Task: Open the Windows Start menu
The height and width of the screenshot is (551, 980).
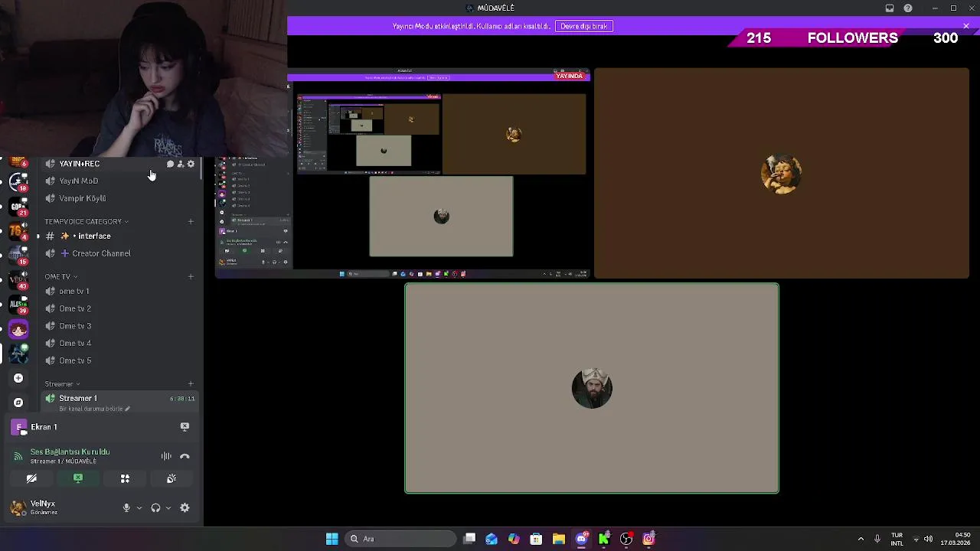Action: (x=332, y=539)
